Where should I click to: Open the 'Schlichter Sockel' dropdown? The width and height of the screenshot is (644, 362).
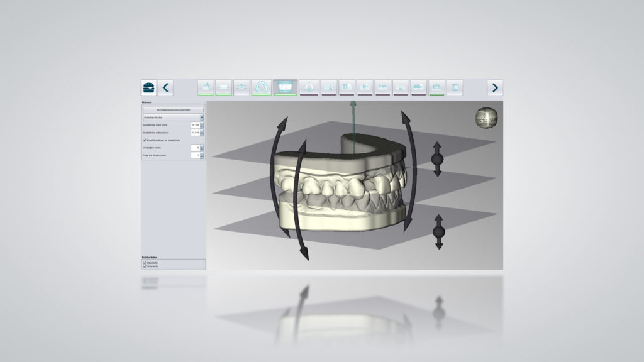202,118
